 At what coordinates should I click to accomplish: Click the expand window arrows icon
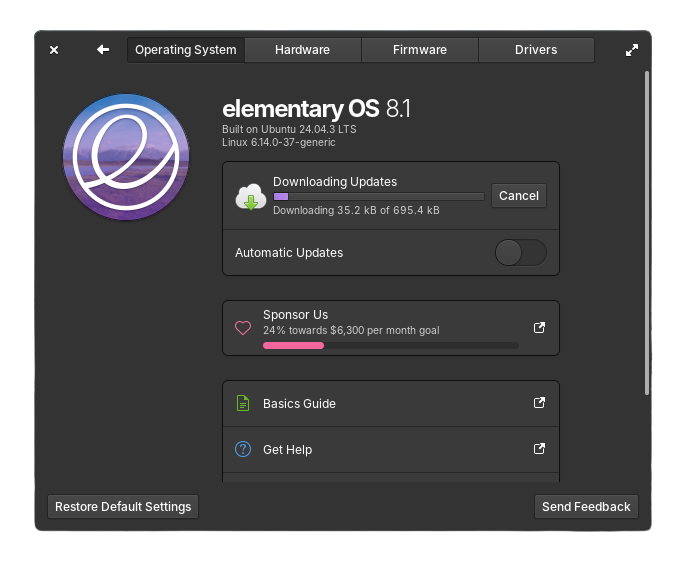(632, 50)
